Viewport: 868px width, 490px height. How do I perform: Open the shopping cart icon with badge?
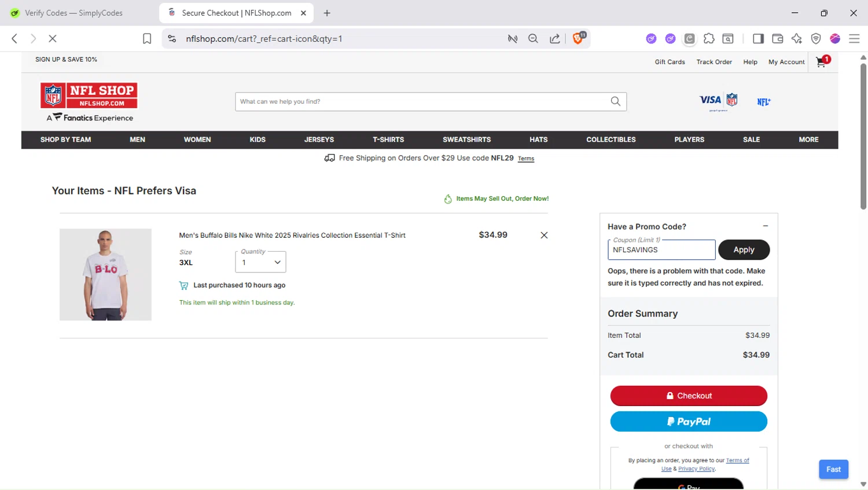point(823,61)
